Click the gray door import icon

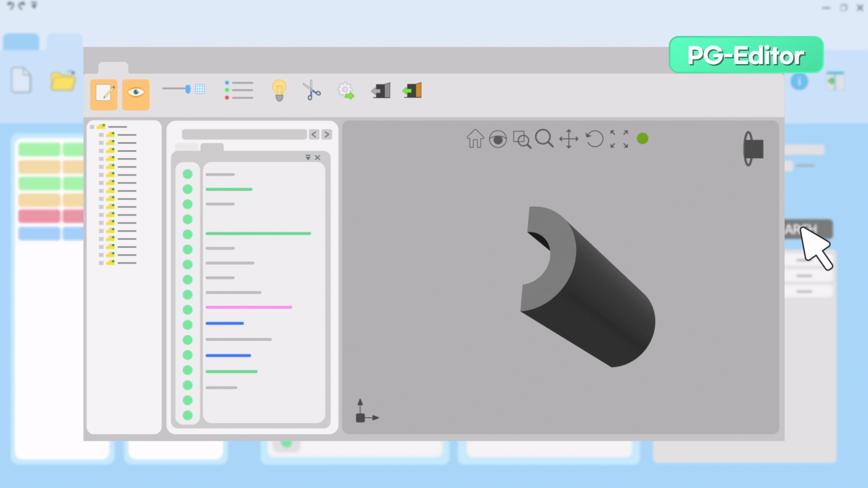coord(381,90)
